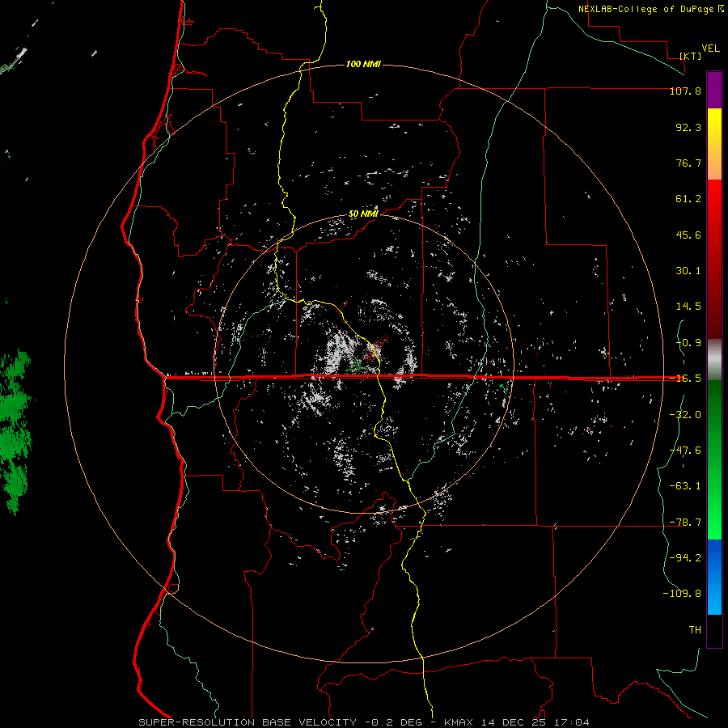Click the 76.7 legend value

tap(688, 163)
